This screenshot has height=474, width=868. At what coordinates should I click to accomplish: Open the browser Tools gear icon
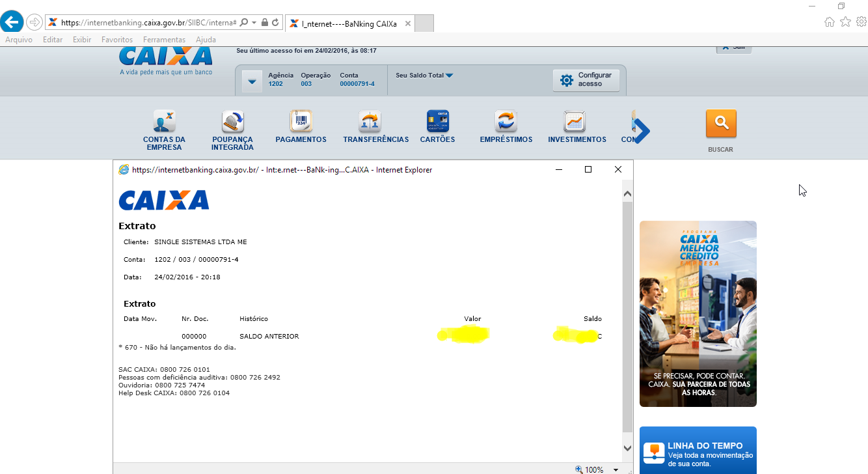click(x=861, y=22)
